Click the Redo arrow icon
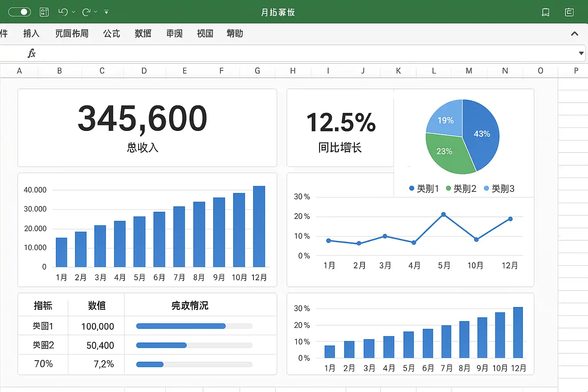The width and height of the screenshot is (588, 392). pyautogui.click(x=86, y=12)
